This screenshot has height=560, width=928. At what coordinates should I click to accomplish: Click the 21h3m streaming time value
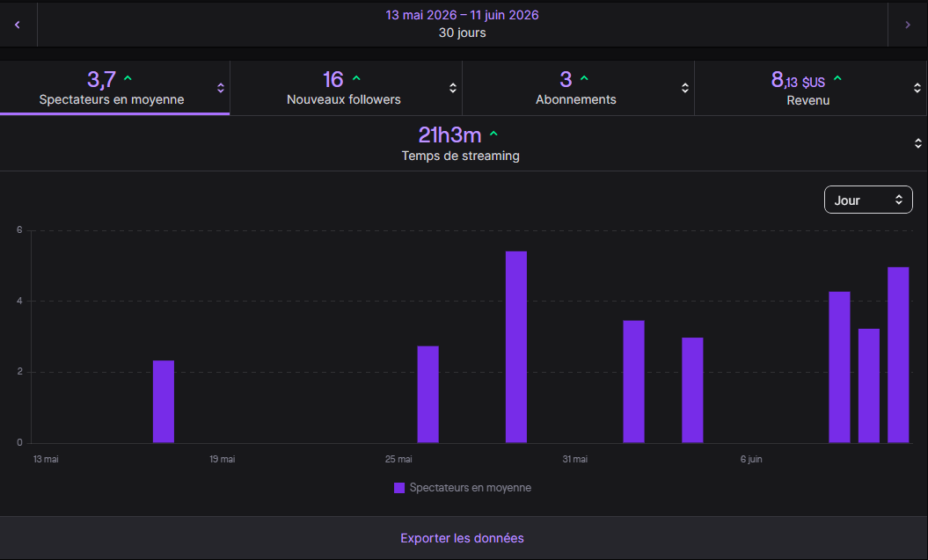(449, 135)
